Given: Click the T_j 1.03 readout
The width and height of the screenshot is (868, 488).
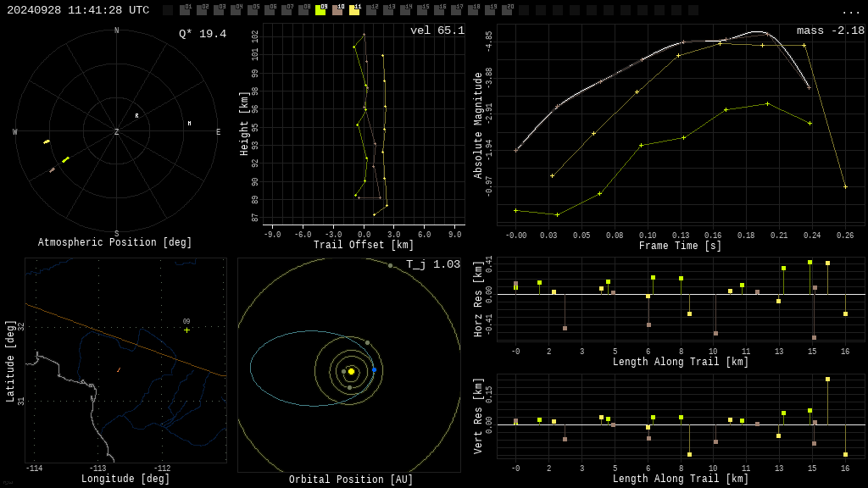Looking at the screenshot, I should point(433,264).
